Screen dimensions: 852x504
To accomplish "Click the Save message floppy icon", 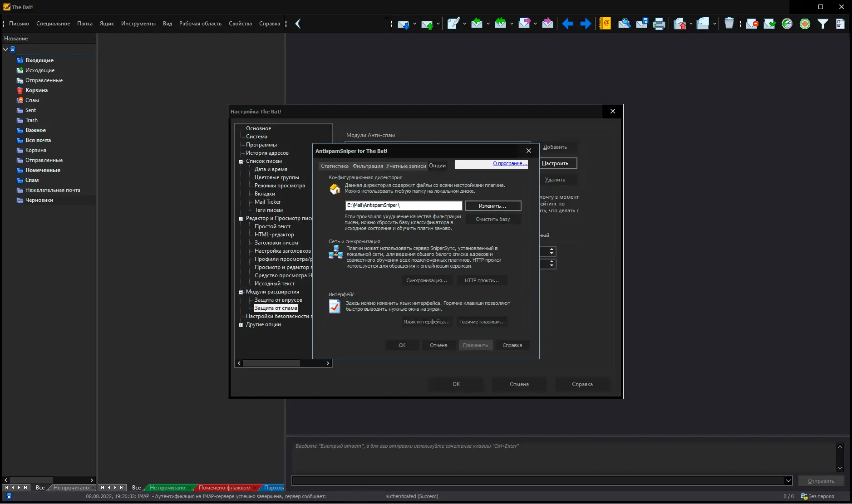I will pyautogui.click(x=642, y=24).
